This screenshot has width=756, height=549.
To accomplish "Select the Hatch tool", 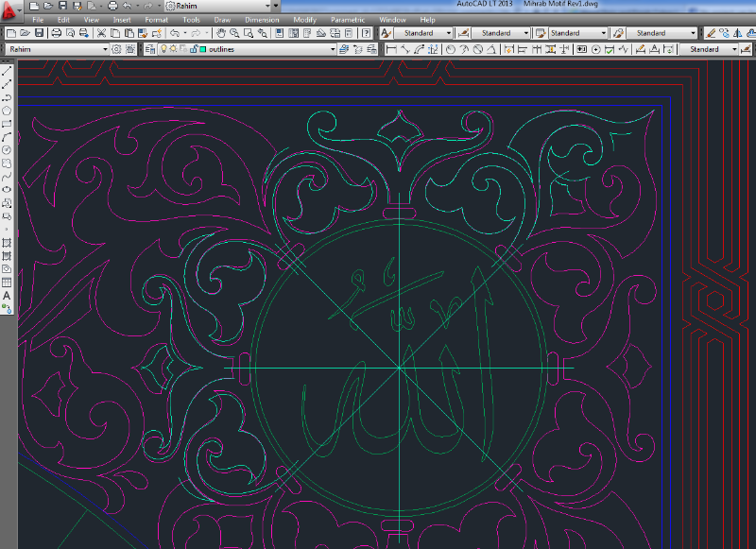I will pyautogui.click(x=7, y=243).
